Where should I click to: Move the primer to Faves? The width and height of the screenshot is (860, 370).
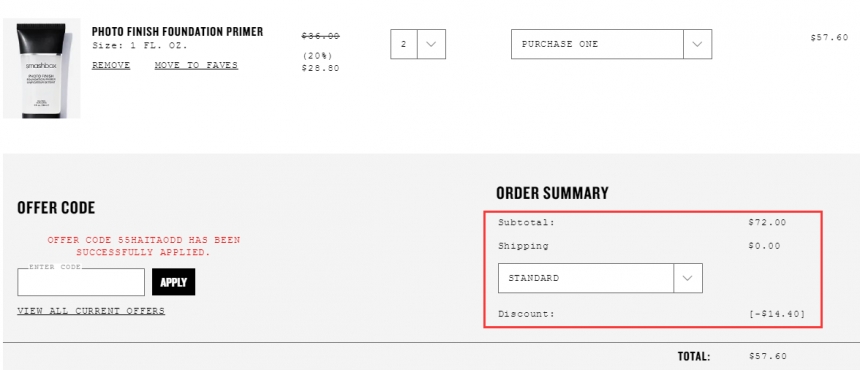196,65
